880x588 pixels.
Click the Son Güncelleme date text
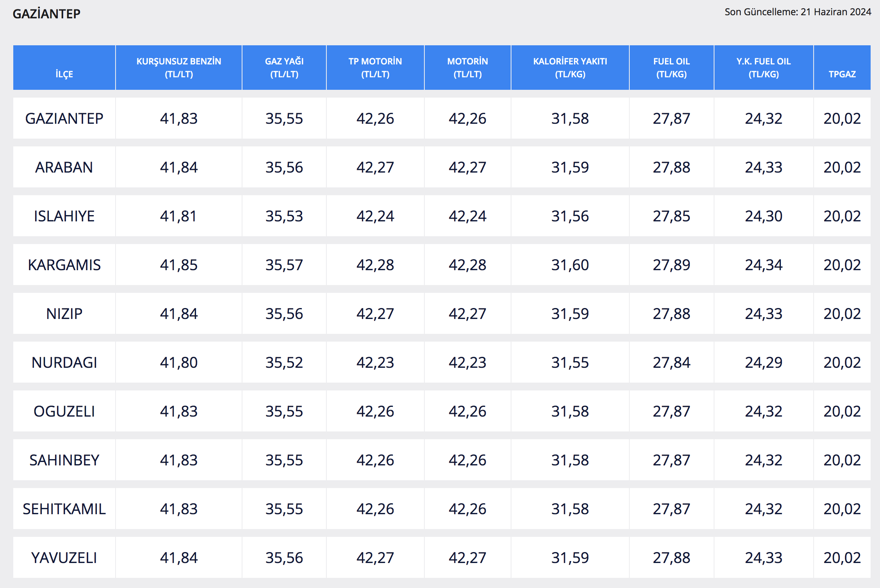(x=798, y=12)
